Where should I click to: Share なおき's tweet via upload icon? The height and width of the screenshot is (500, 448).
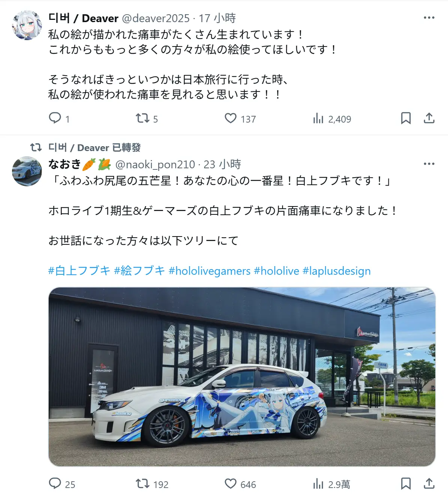tap(429, 484)
